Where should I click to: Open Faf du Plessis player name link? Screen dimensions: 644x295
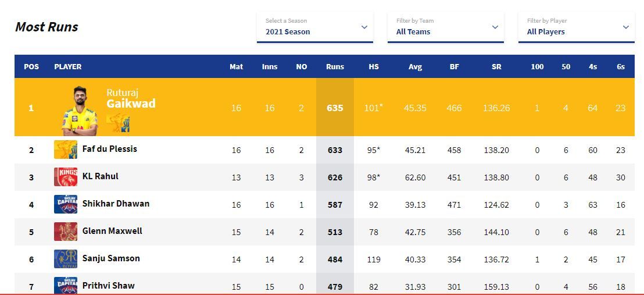point(110,149)
